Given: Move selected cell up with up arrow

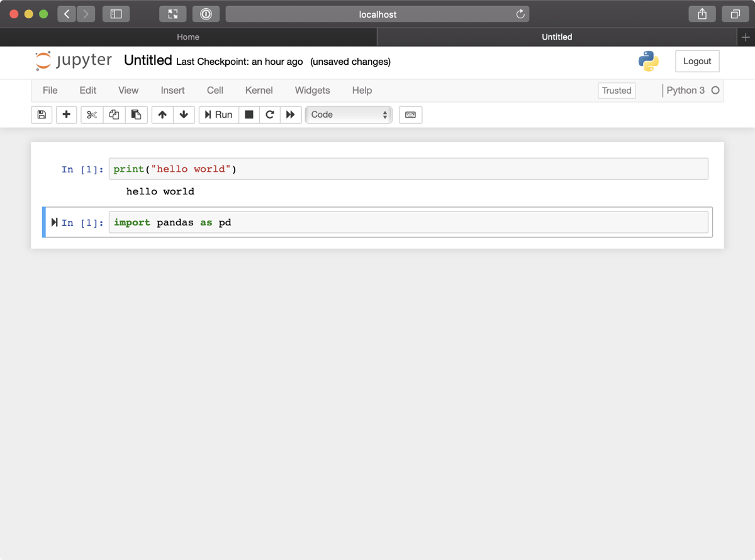Looking at the screenshot, I should coord(162,115).
